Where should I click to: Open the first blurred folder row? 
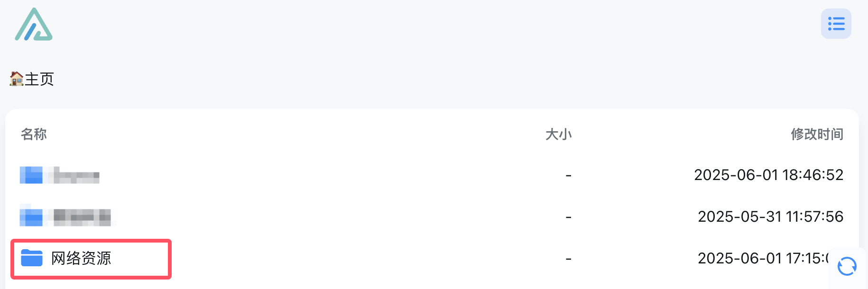click(432, 175)
